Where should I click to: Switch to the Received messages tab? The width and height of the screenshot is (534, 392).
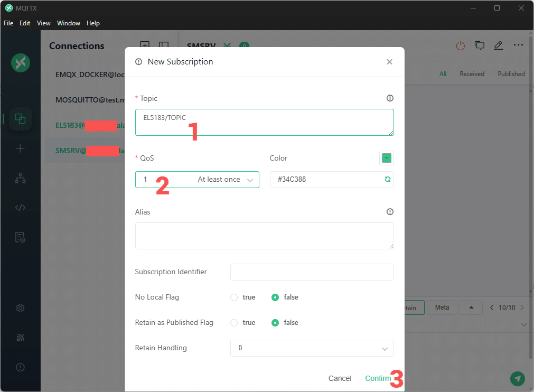[x=472, y=73]
